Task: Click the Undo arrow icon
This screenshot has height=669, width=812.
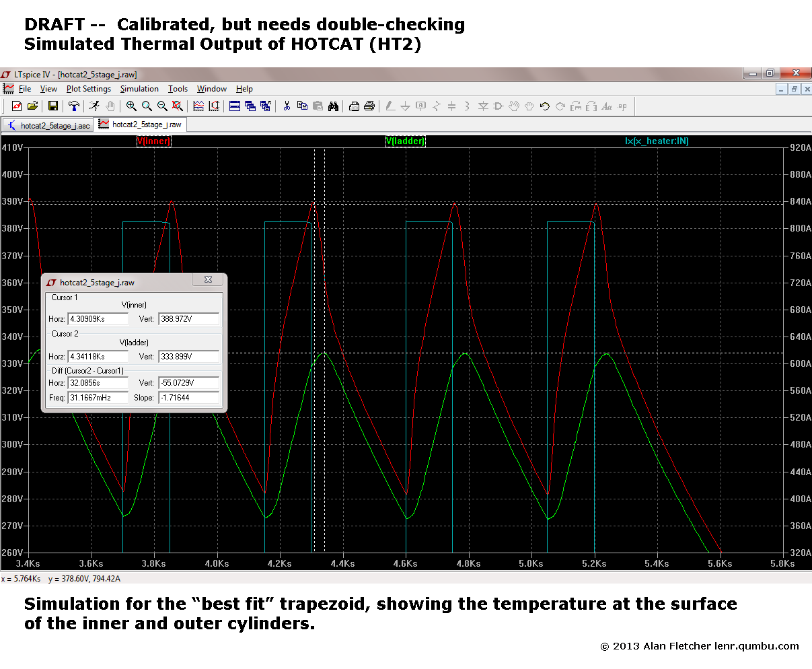Action: pyautogui.click(x=545, y=106)
